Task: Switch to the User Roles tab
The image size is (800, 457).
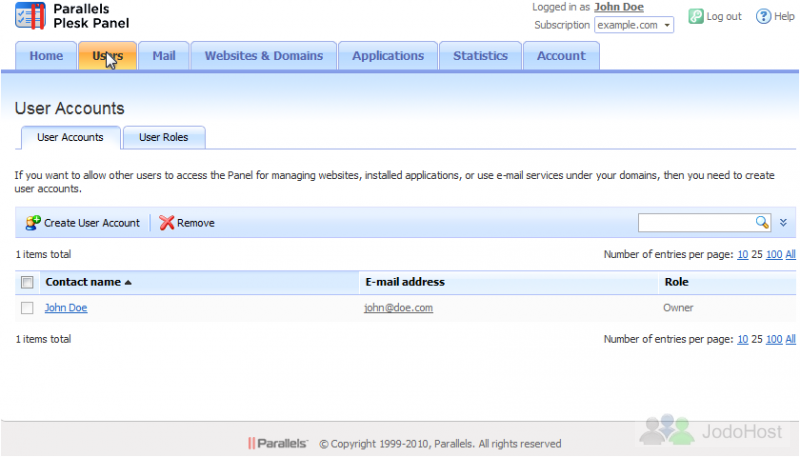Action: tap(164, 138)
